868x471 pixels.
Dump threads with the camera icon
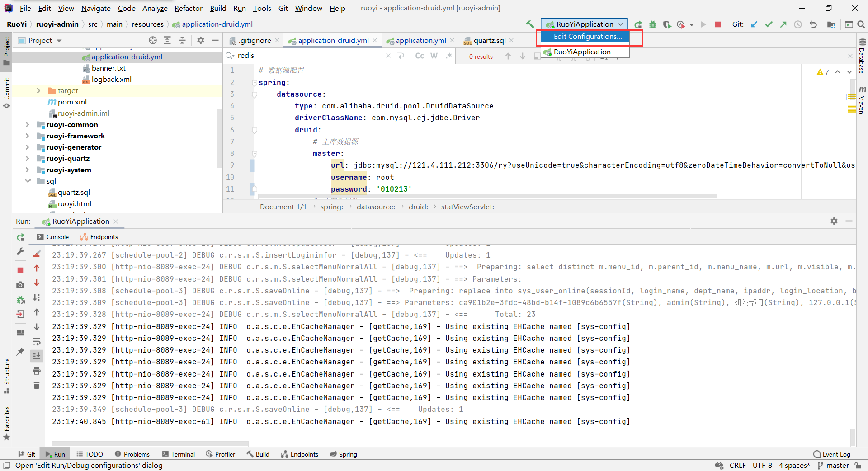20,285
